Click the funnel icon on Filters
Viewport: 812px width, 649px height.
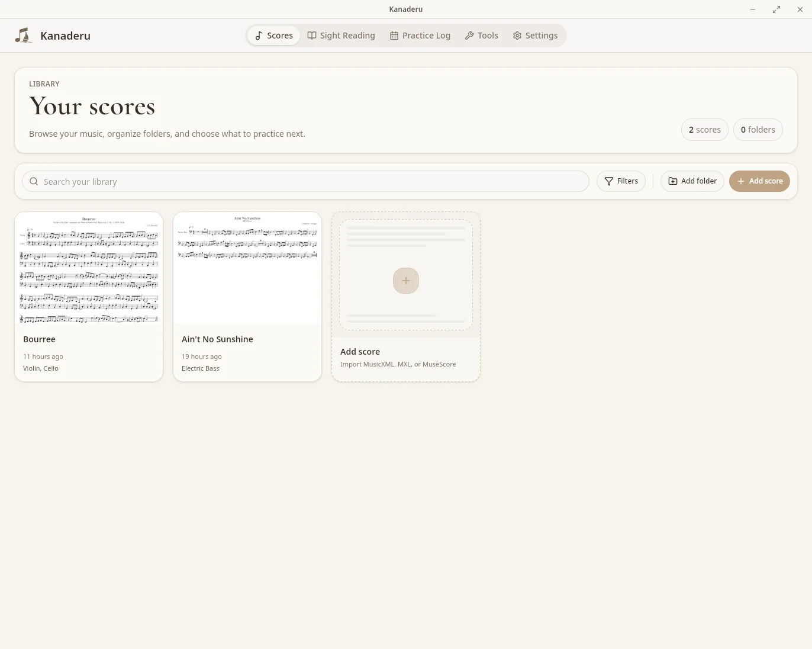(609, 181)
